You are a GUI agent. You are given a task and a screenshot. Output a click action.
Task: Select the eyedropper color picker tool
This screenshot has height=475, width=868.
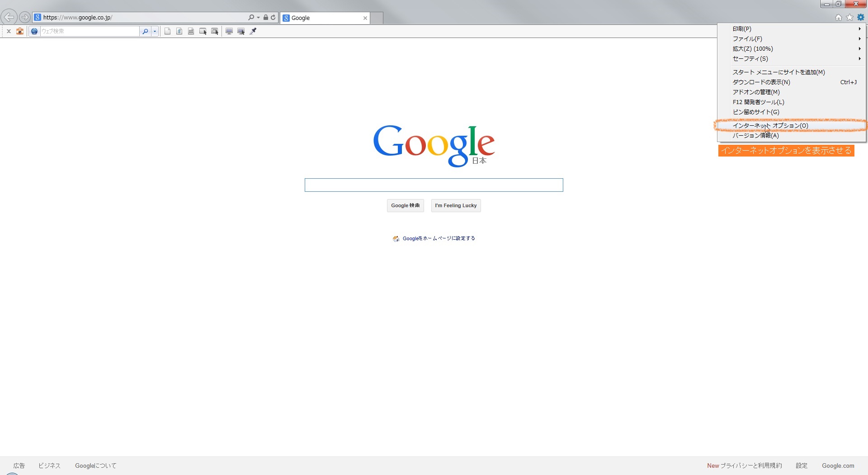(x=253, y=31)
